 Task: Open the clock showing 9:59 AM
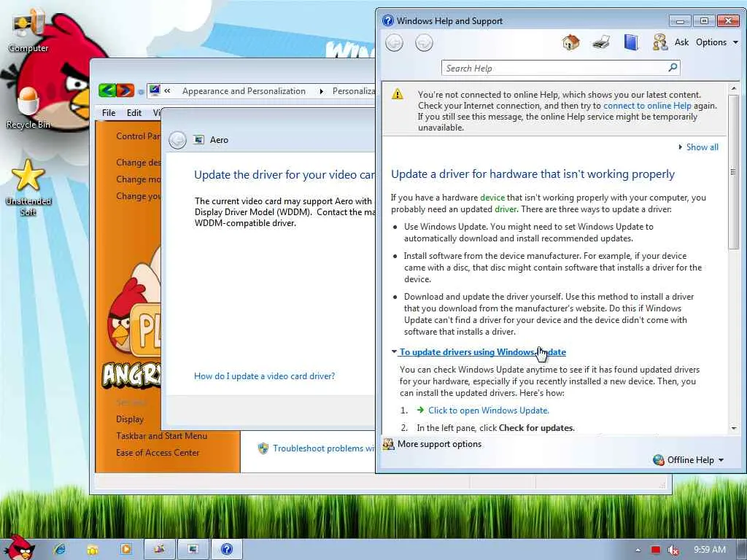(x=709, y=550)
